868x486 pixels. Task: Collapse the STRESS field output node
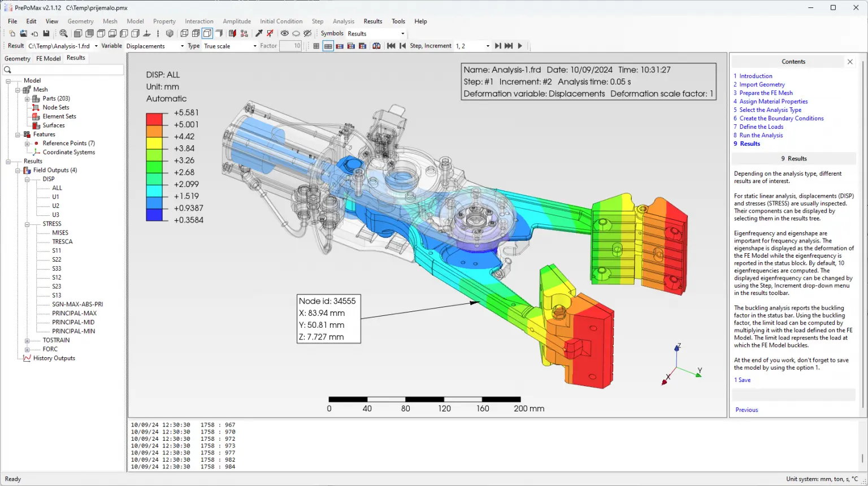coord(27,224)
